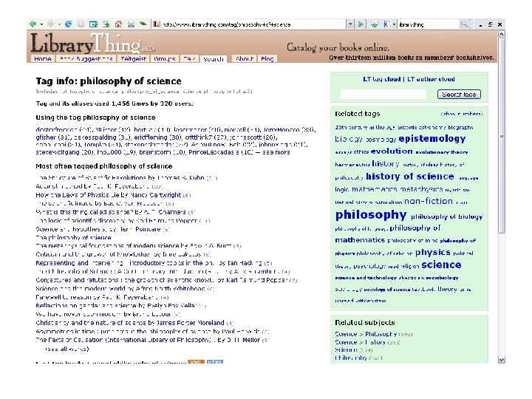Click the LibraryThing logo
This screenshot has width=532, height=399.
[86, 43]
